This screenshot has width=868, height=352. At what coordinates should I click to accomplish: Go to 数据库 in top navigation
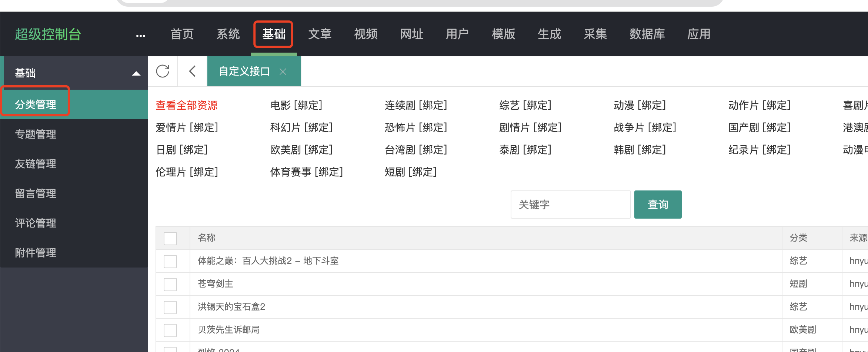tap(647, 34)
